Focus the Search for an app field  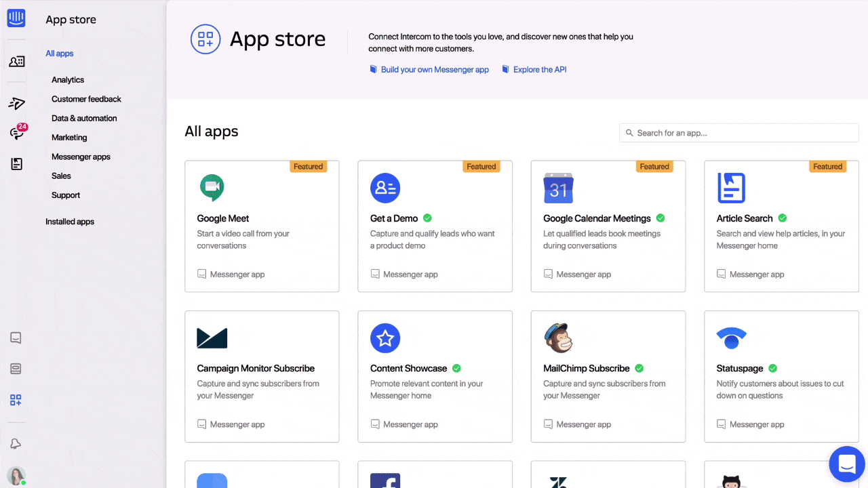point(739,133)
